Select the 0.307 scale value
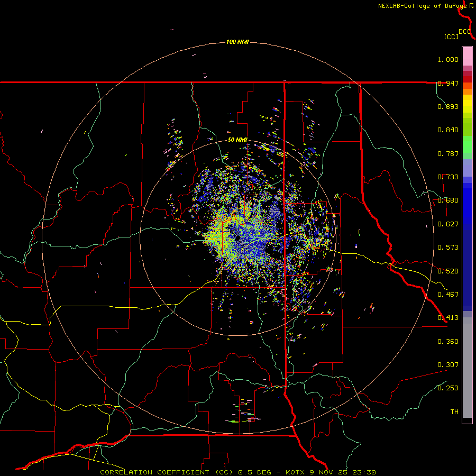476x476 pixels. 448,365
